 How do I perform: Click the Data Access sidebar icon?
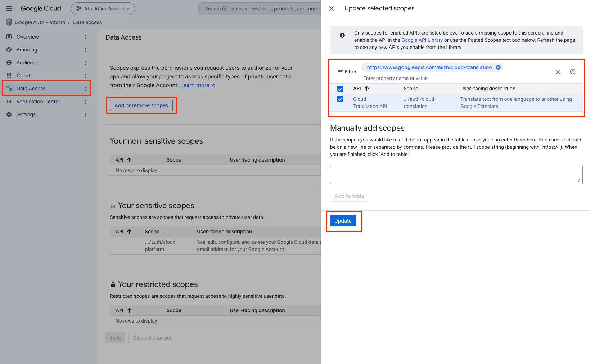point(9,89)
